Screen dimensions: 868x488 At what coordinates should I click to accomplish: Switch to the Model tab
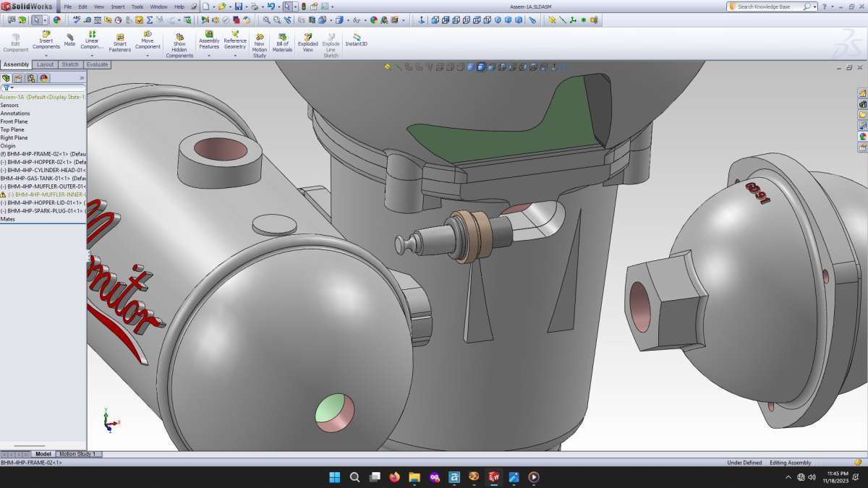[43, 454]
